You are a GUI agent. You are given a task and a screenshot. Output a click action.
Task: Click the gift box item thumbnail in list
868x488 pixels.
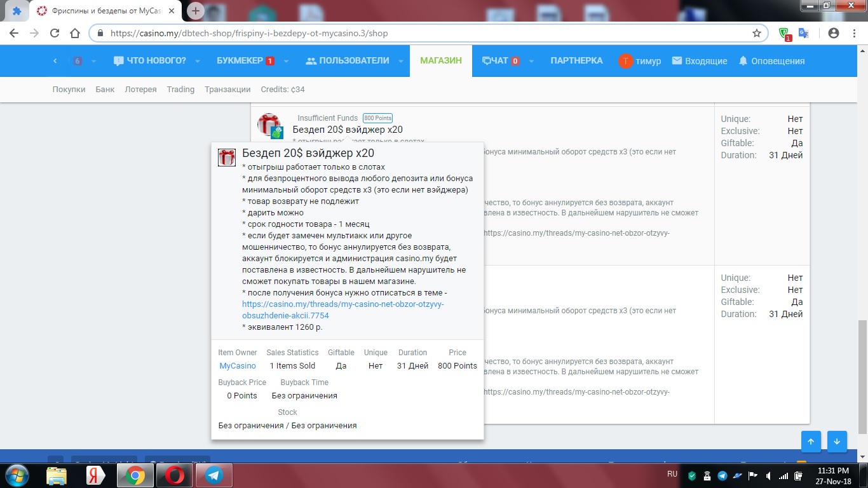269,125
